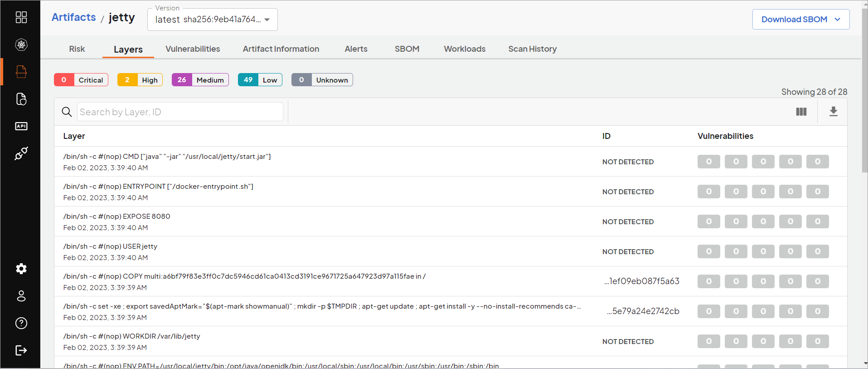868x369 pixels.
Task: Click middle vulnerability count in USER jetty row
Action: (x=763, y=251)
